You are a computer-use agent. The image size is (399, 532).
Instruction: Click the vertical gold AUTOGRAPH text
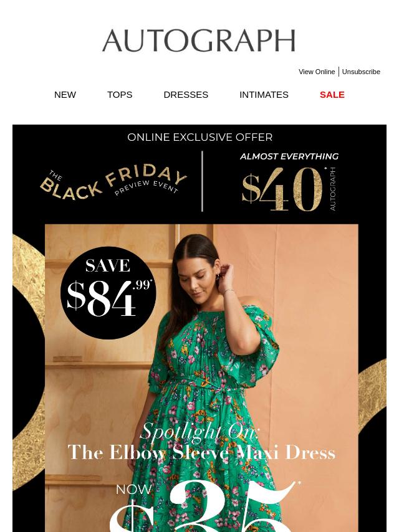click(332, 189)
